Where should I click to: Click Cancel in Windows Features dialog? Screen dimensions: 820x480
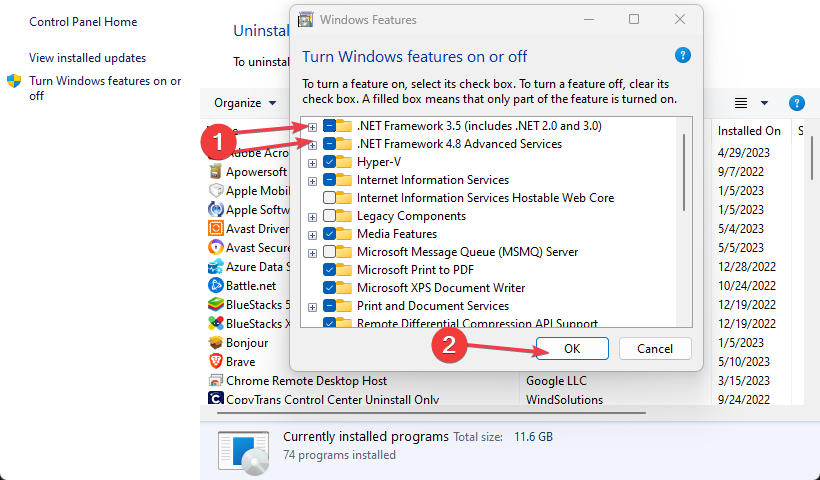655,349
